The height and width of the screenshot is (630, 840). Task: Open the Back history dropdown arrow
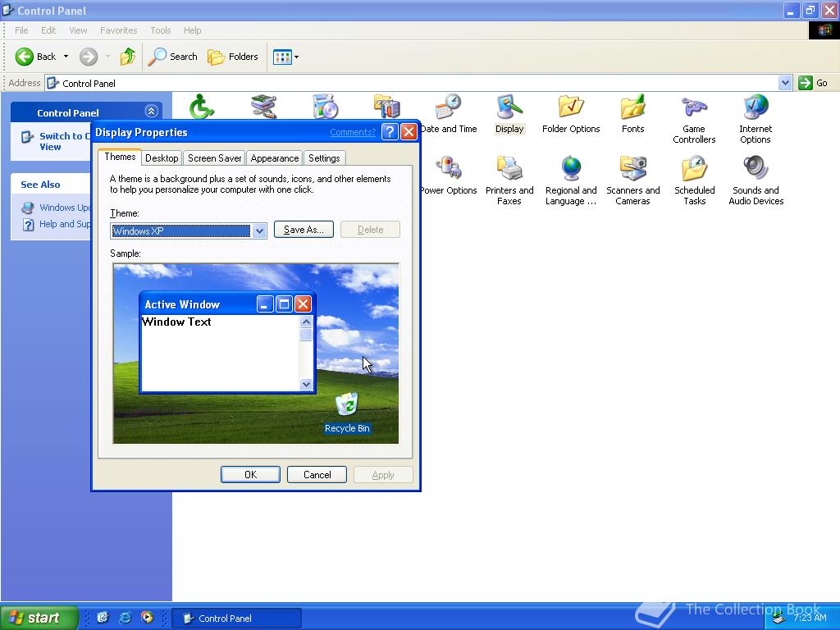[66, 57]
